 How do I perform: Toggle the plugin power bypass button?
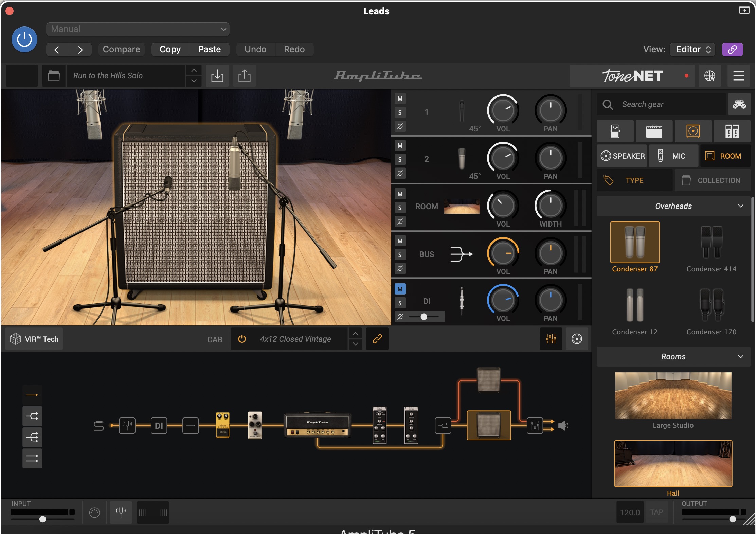[x=24, y=39]
